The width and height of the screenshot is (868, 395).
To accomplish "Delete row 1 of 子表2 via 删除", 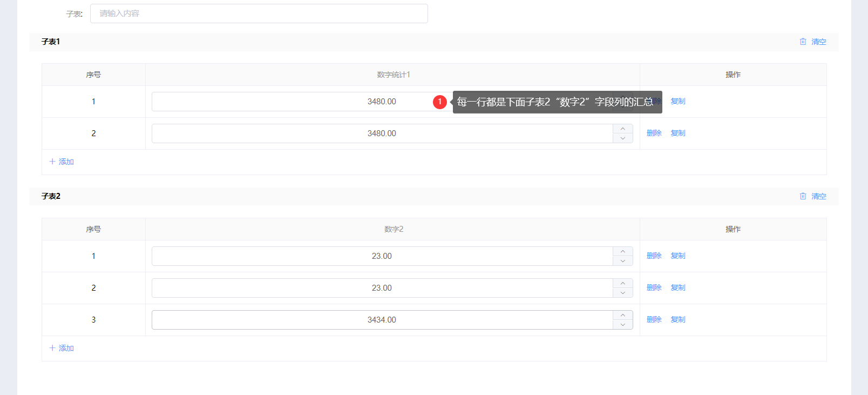I will click(654, 256).
